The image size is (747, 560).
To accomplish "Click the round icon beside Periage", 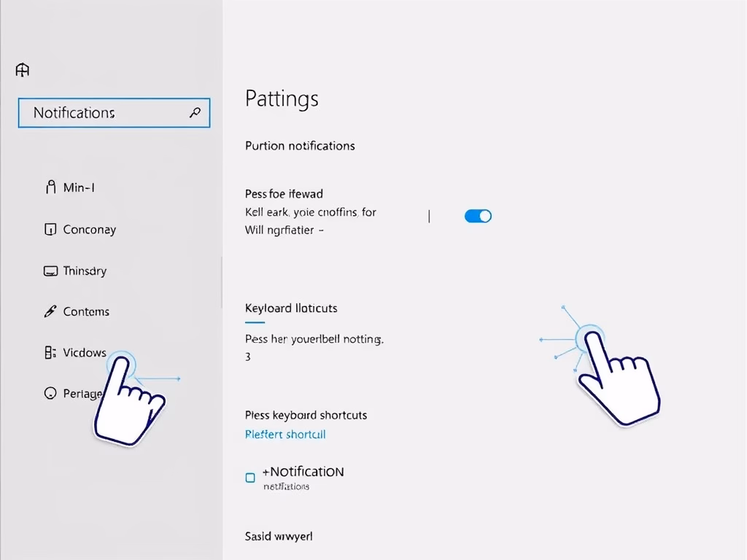I will [x=50, y=394].
